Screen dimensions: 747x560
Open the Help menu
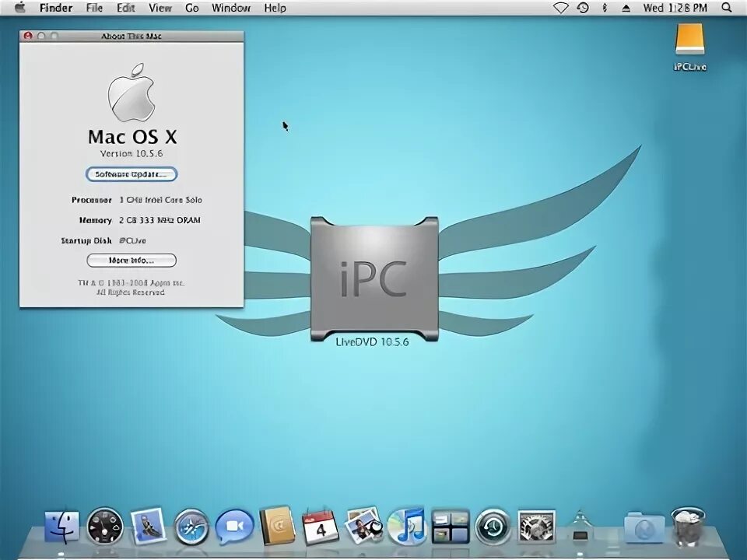[x=275, y=8]
